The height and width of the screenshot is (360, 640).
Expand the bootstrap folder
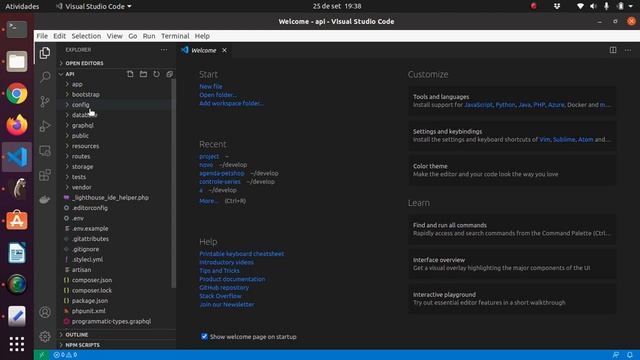coord(86,94)
